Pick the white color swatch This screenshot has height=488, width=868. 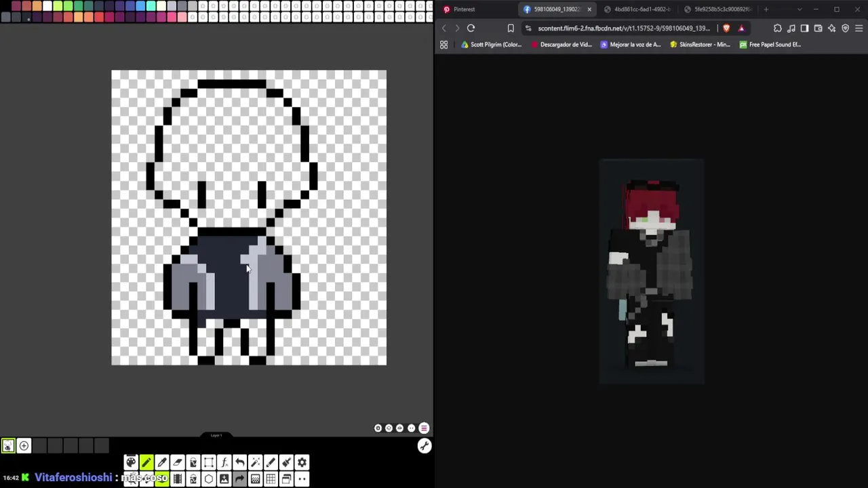pyautogui.click(x=47, y=6)
